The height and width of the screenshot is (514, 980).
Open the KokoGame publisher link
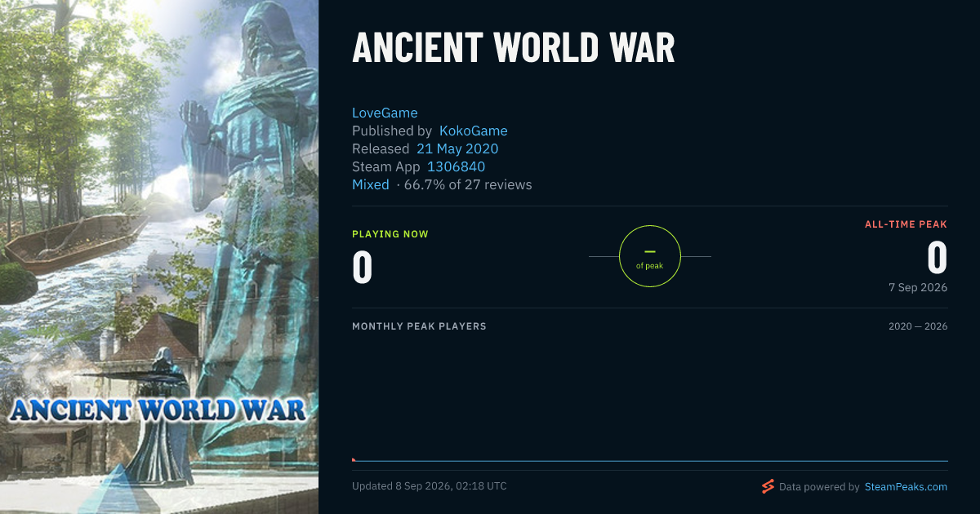click(474, 131)
